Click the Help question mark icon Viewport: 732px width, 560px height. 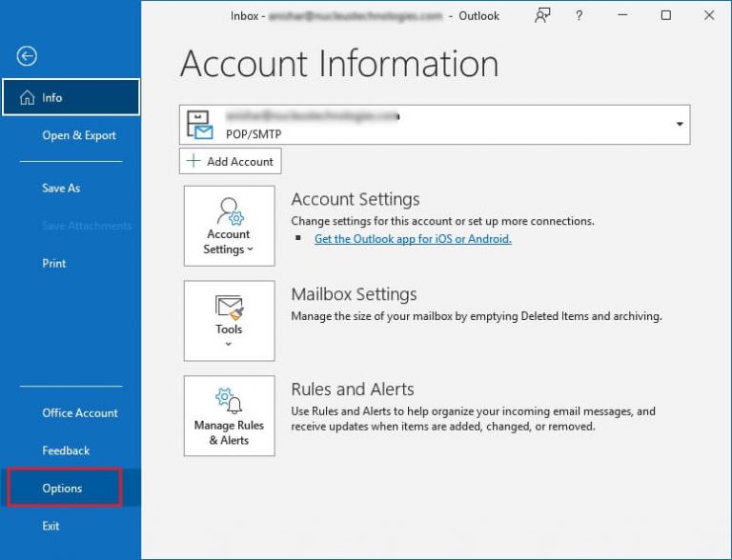[579, 15]
